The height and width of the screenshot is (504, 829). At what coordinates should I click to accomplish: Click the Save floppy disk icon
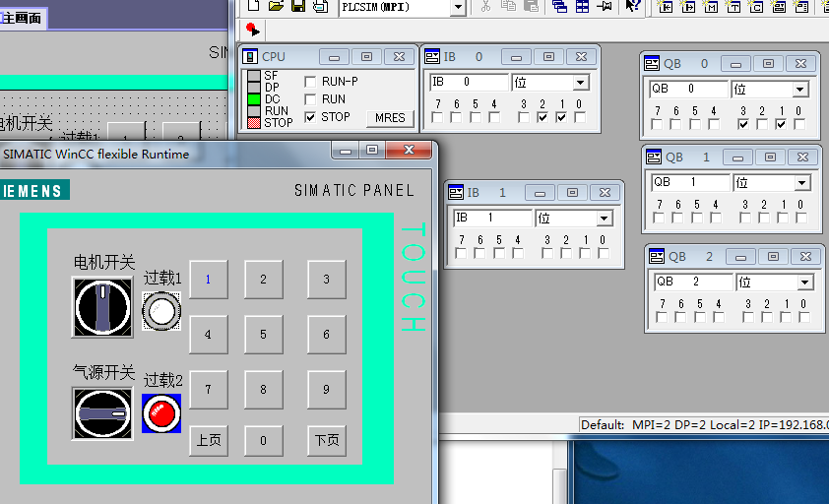pyautogui.click(x=298, y=6)
